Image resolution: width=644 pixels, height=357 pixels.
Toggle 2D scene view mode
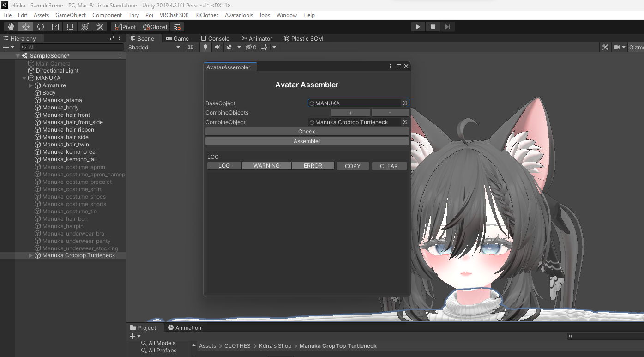[190, 47]
